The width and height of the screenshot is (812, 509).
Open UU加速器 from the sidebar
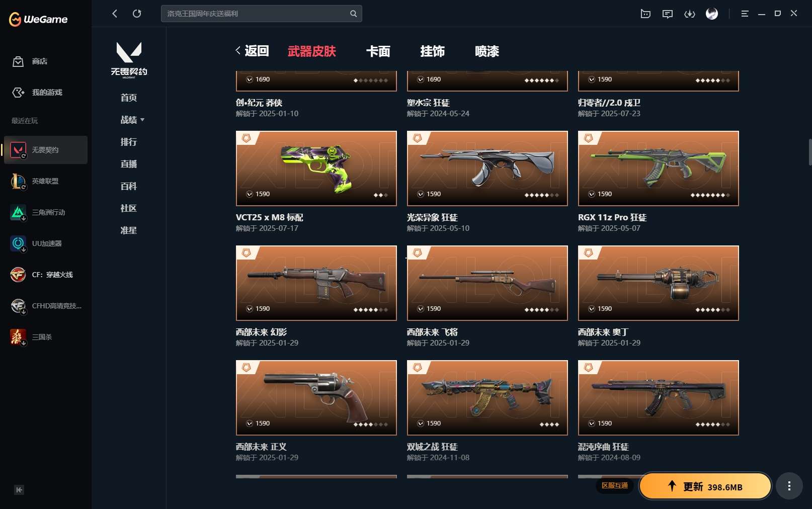[x=45, y=243]
